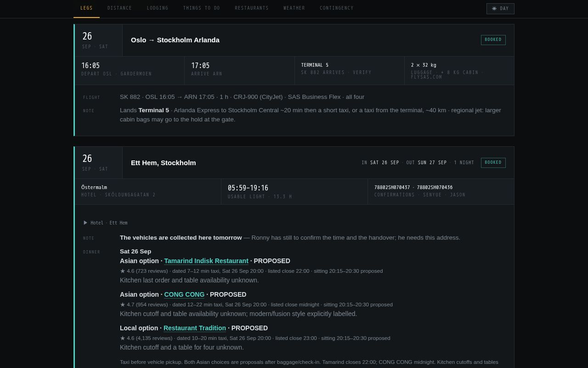Click the table for four unknown note
The width and height of the screenshot is (588, 368).
(x=182, y=347)
